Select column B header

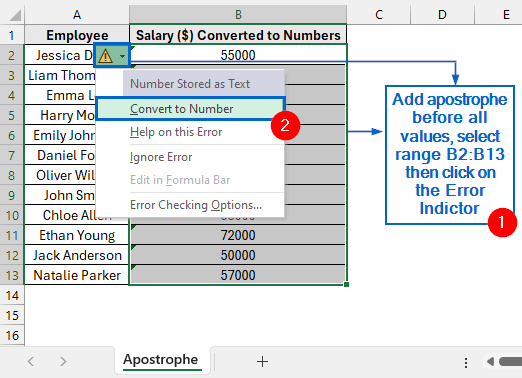[x=238, y=15]
